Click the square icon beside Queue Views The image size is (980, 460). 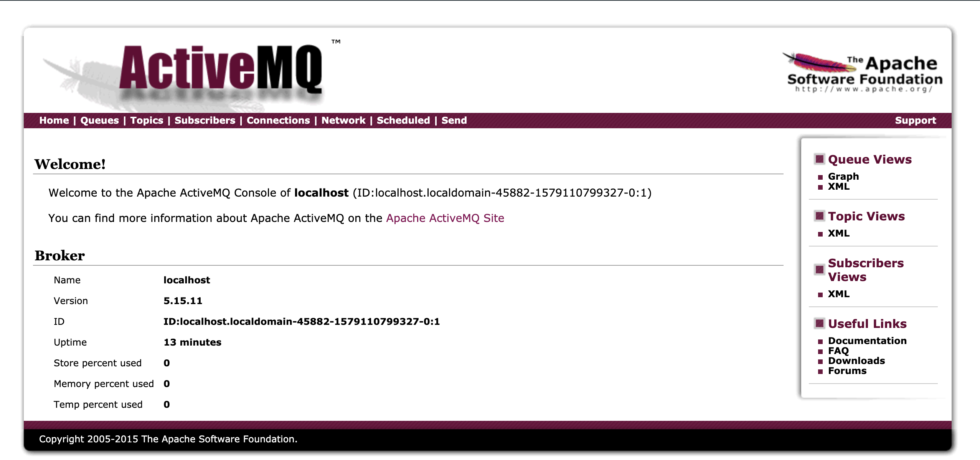(x=819, y=159)
